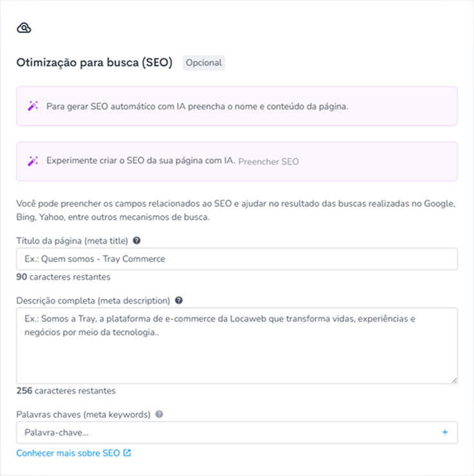Click the description textarea resize handle

coord(454,380)
